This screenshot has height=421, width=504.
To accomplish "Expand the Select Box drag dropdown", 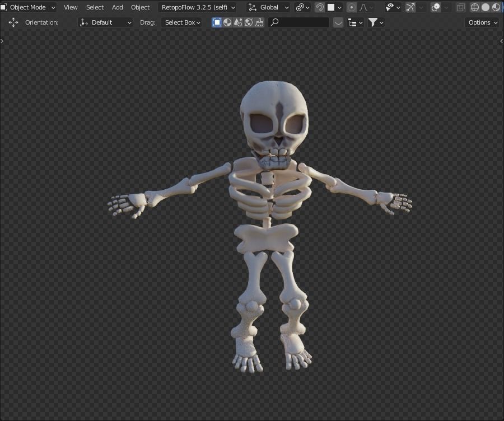I will tap(181, 22).
